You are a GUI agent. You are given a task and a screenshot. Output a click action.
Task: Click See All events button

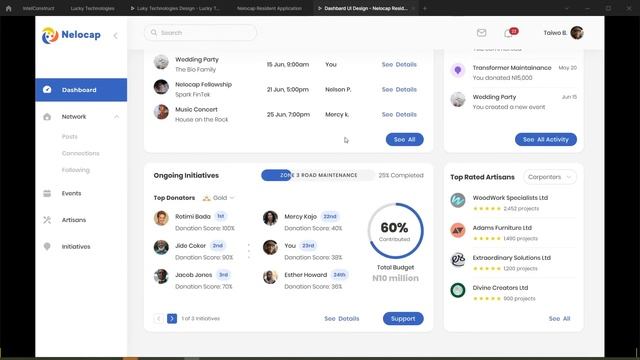coord(404,140)
